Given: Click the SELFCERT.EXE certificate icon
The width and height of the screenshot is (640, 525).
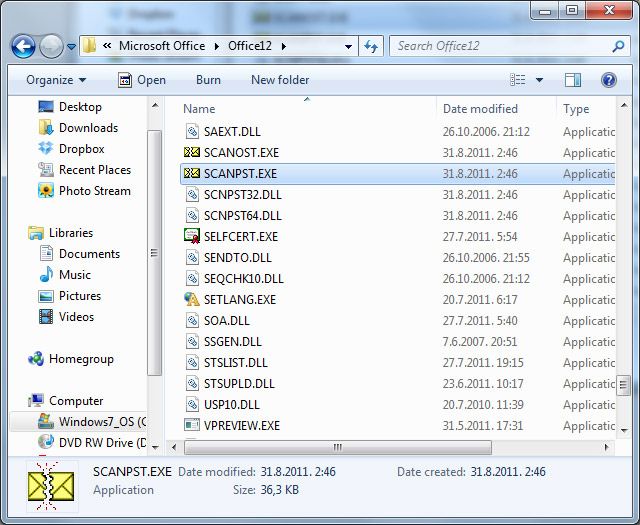Looking at the screenshot, I should (x=192, y=236).
